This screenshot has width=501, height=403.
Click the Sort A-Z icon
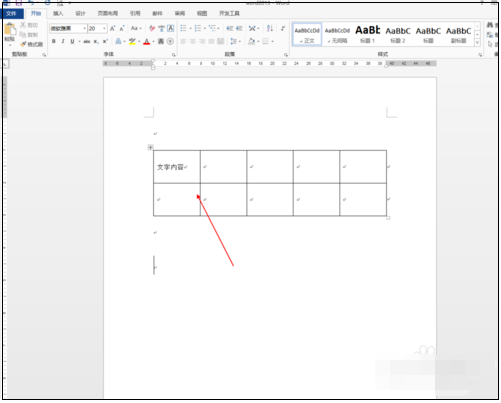tap(270, 28)
